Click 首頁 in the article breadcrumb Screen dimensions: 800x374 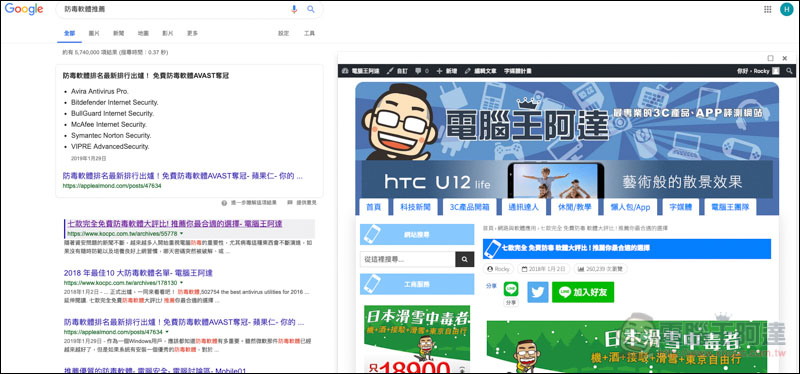pos(488,228)
